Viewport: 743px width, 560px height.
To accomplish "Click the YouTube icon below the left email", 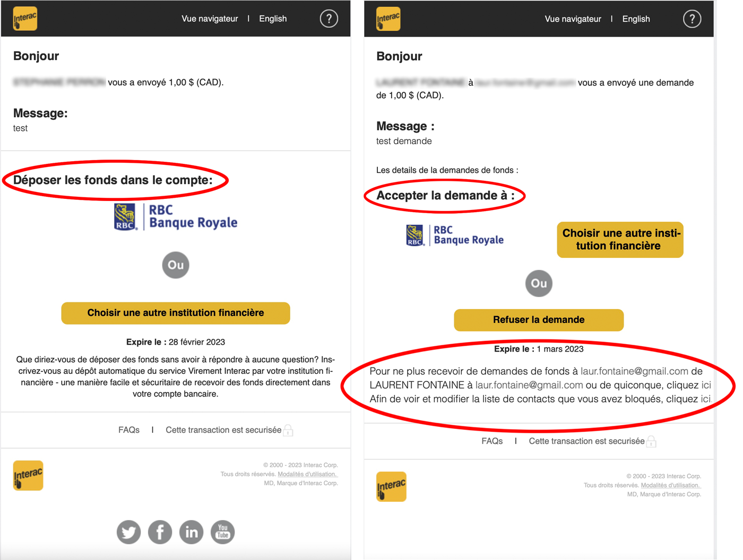I will (222, 532).
